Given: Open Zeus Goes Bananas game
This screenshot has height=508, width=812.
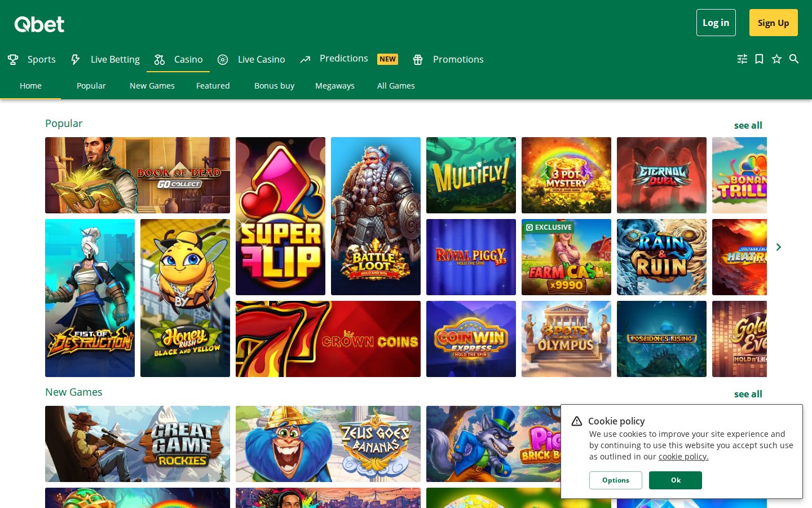Looking at the screenshot, I should [328, 444].
